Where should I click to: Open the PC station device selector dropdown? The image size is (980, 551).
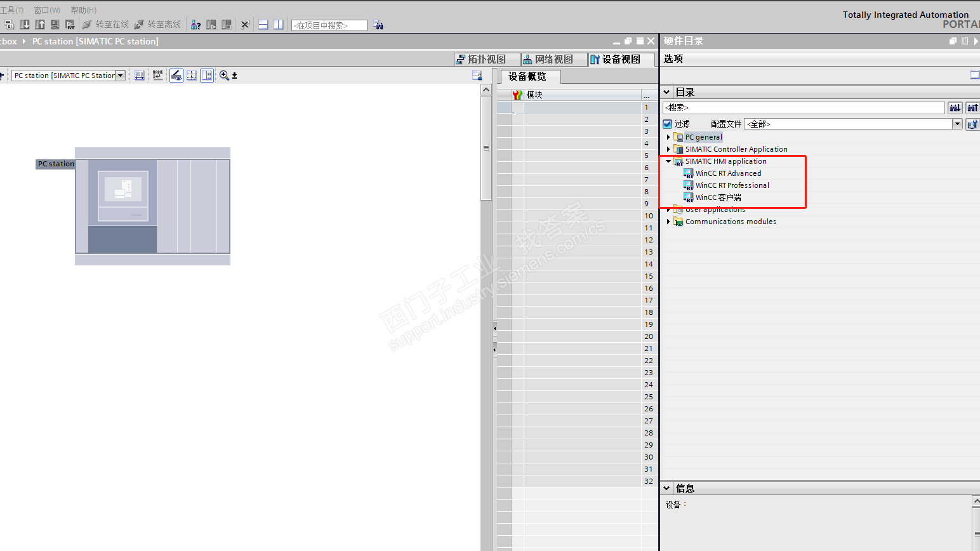(x=120, y=76)
